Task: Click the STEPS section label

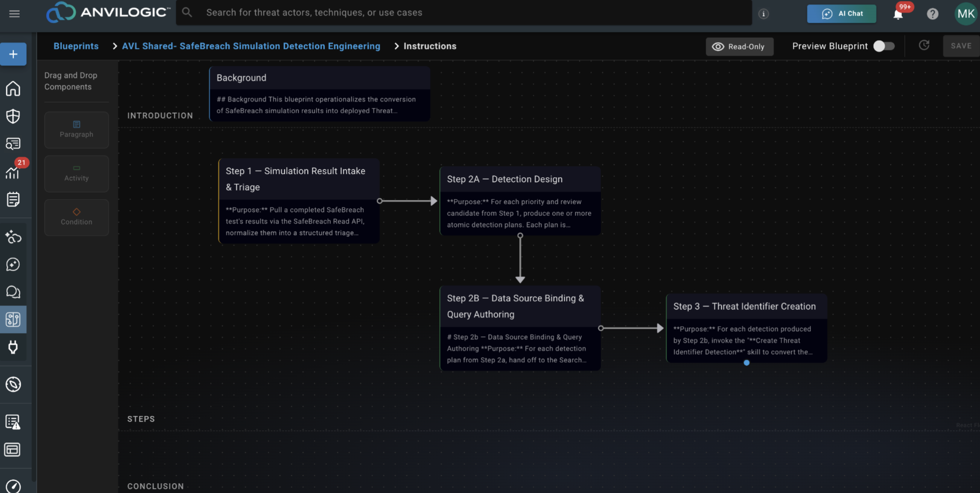Action: (141, 419)
